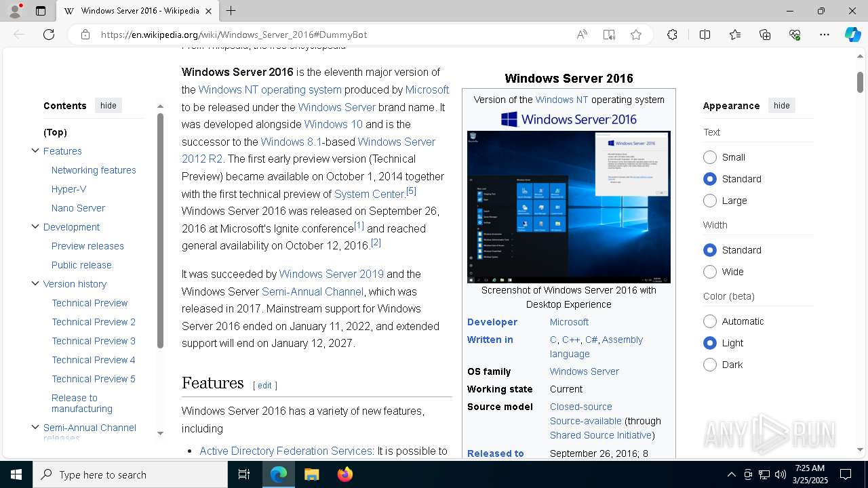The image size is (868, 488).
Task: Open the notification center
Action: click(x=846, y=474)
